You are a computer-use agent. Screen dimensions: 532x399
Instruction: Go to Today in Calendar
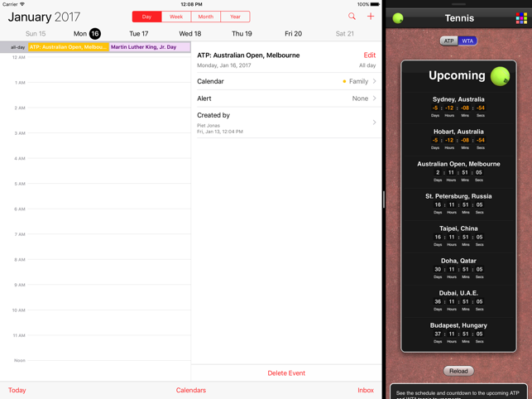17,390
